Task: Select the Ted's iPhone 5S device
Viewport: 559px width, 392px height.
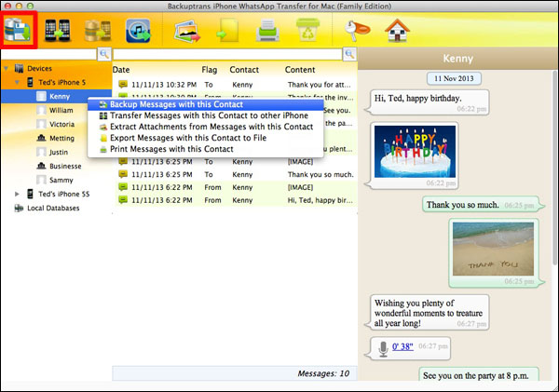Action: [x=63, y=195]
